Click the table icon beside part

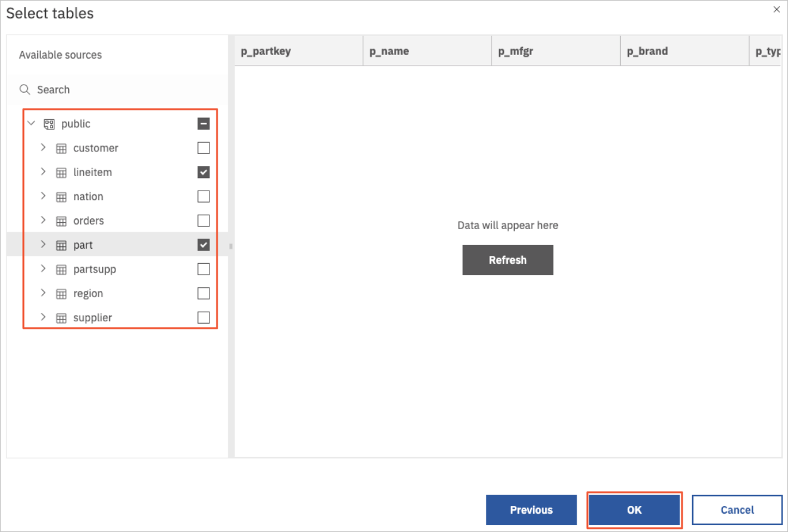point(61,244)
